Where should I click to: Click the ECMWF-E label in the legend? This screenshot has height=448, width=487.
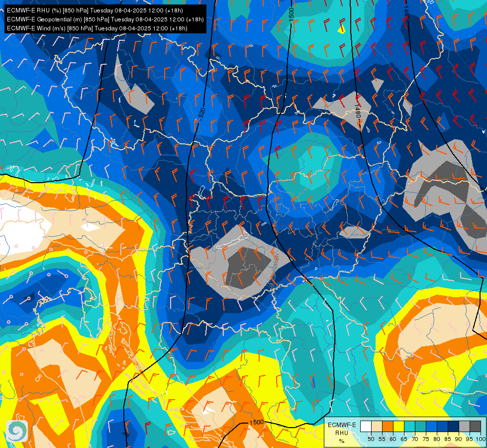click(342, 425)
